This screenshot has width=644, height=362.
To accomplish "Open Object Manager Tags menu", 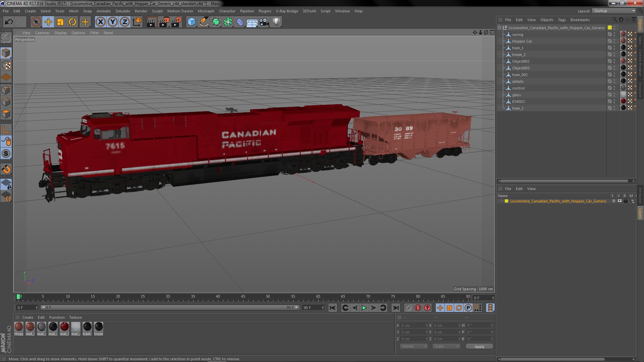I will coord(561,20).
